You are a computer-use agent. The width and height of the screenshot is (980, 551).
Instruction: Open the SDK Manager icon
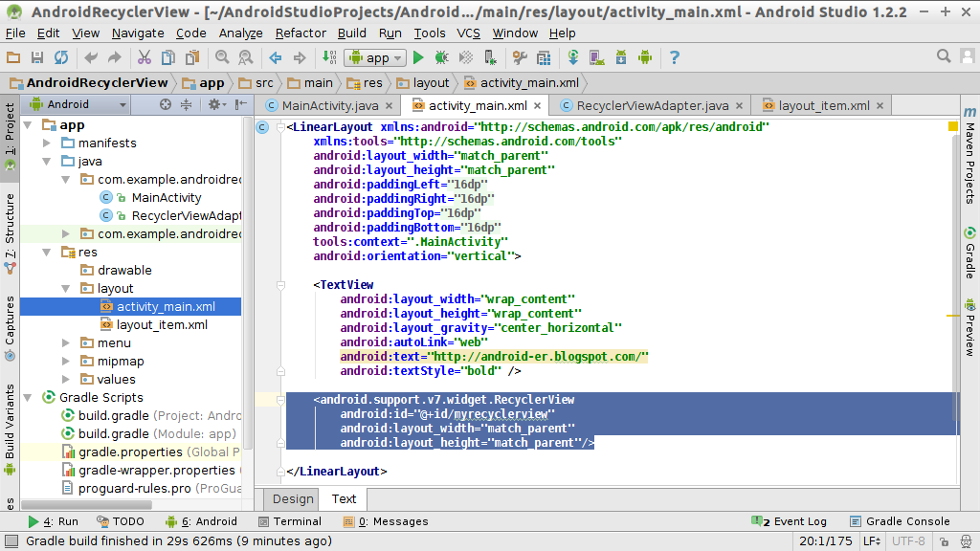coord(620,57)
